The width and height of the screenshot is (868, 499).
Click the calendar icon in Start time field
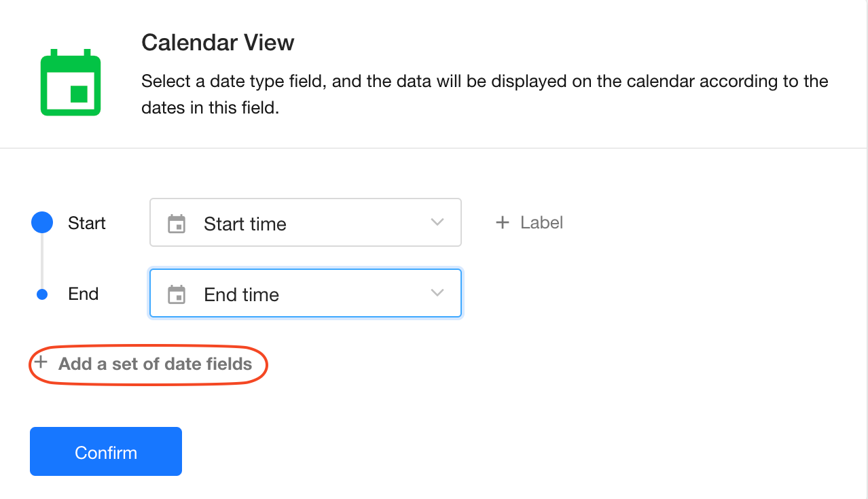point(177,224)
